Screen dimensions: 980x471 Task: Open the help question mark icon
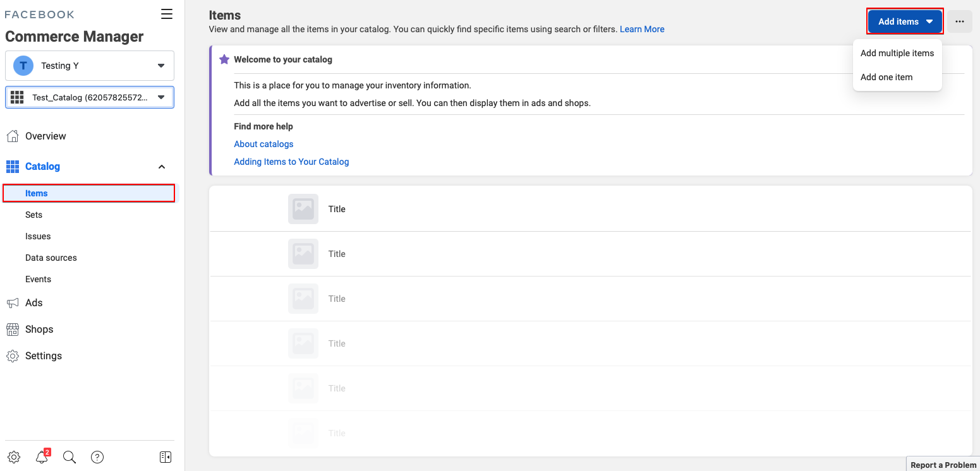(97, 457)
